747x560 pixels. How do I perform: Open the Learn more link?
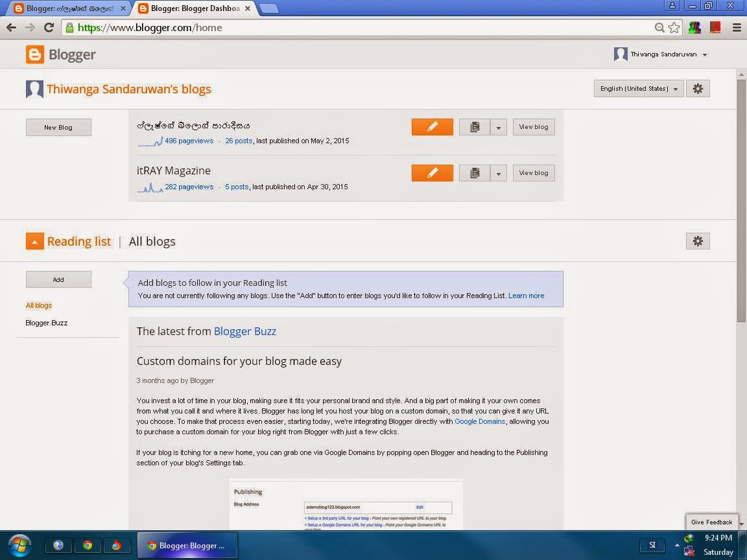526,296
